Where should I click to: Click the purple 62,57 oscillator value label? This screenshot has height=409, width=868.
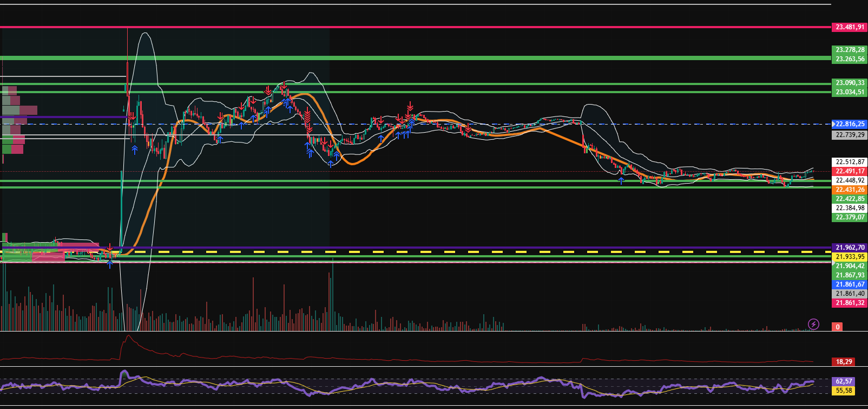pos(844,381)
